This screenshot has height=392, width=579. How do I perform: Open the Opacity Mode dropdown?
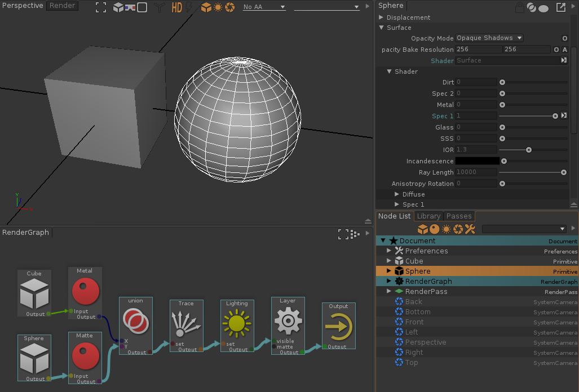489,38
